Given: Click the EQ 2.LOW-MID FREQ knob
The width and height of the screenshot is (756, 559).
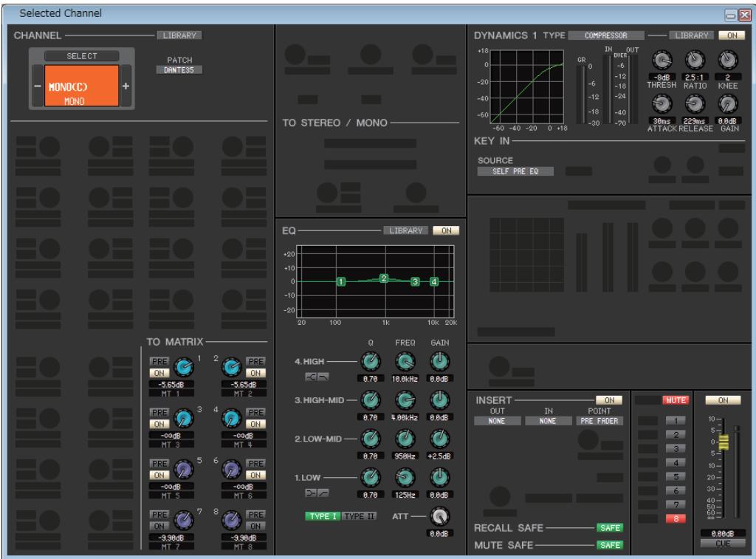Looking at the screenshot, I should coord(405,439).
